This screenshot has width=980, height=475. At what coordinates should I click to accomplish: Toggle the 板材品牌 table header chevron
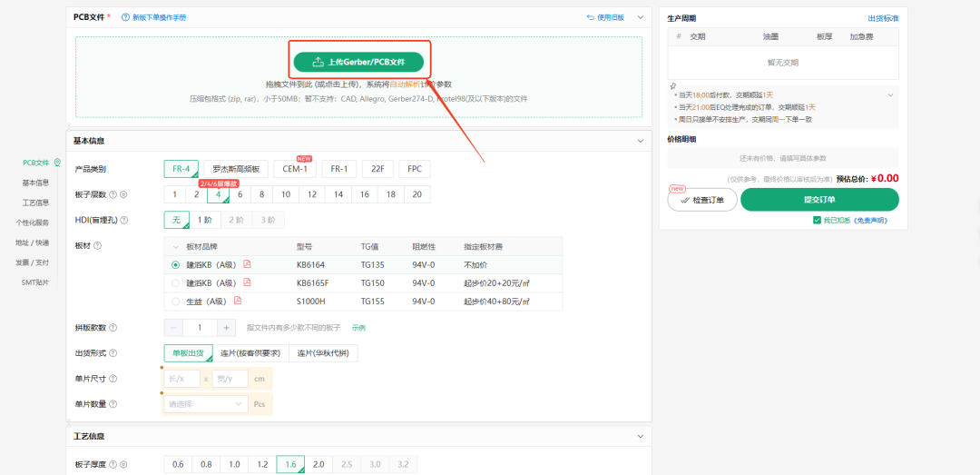pyautogui.click(x=176, y=246)
